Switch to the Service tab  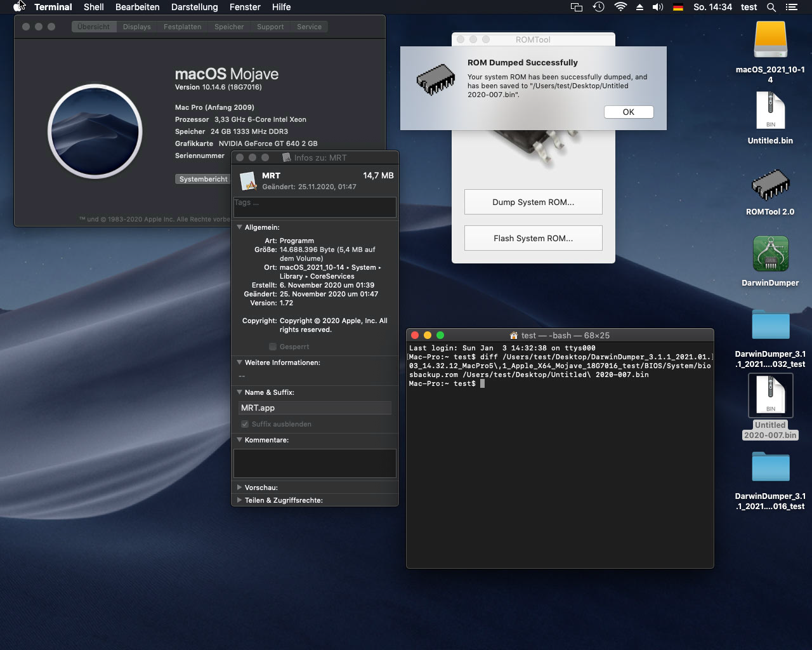click(309, 27)
